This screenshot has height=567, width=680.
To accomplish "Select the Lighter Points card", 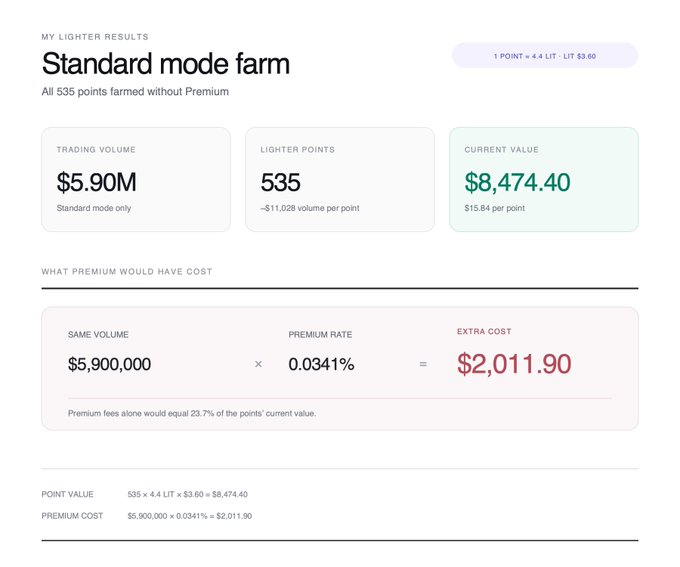I will coord(340,179).
